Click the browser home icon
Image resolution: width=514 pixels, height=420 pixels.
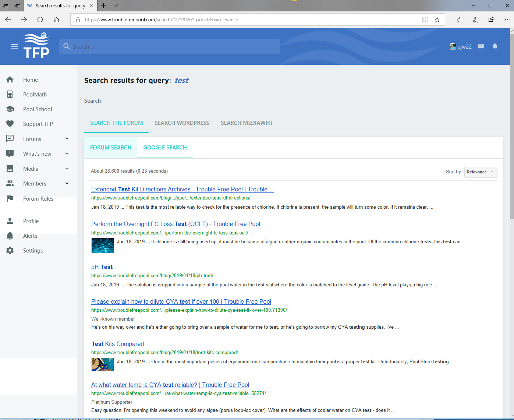(x=56, y=20)
